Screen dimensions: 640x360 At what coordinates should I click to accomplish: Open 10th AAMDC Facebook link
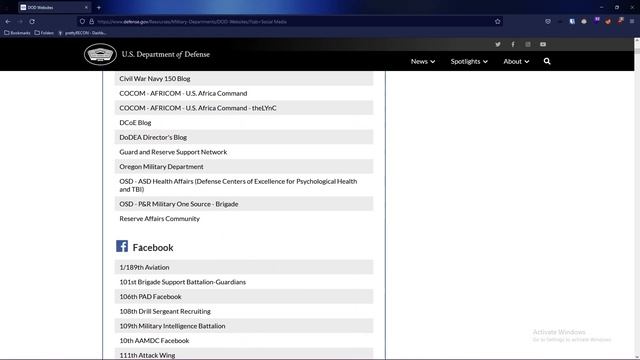click(x=154, y=340)
